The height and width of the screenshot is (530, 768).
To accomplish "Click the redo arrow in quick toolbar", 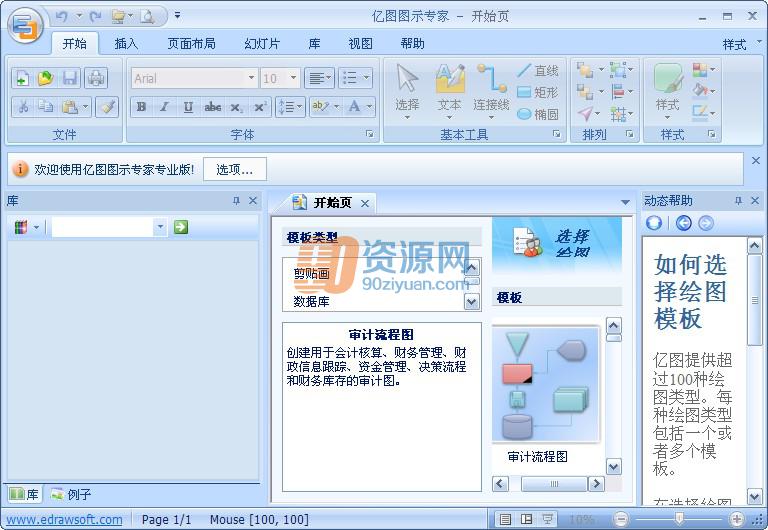I will point(96,17).
